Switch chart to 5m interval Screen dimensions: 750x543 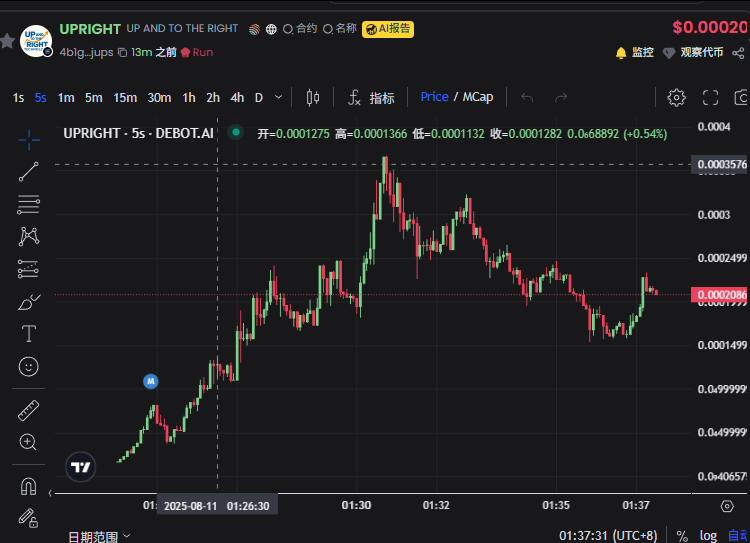click(94, 98)
